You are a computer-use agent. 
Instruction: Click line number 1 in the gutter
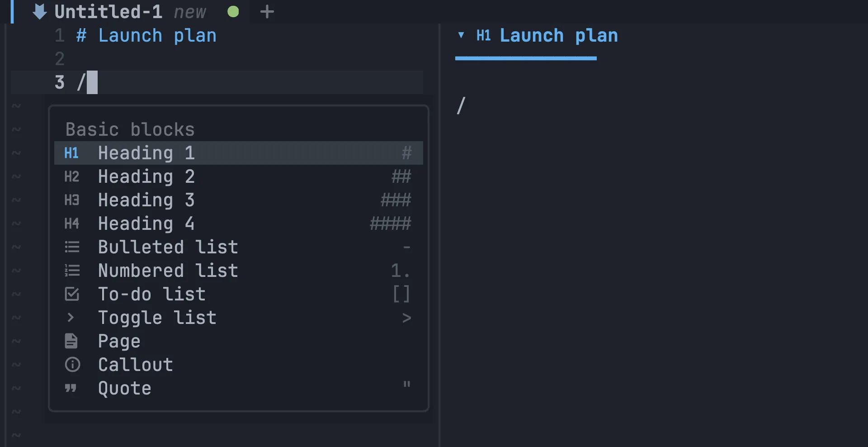click(x=60, y=35)
